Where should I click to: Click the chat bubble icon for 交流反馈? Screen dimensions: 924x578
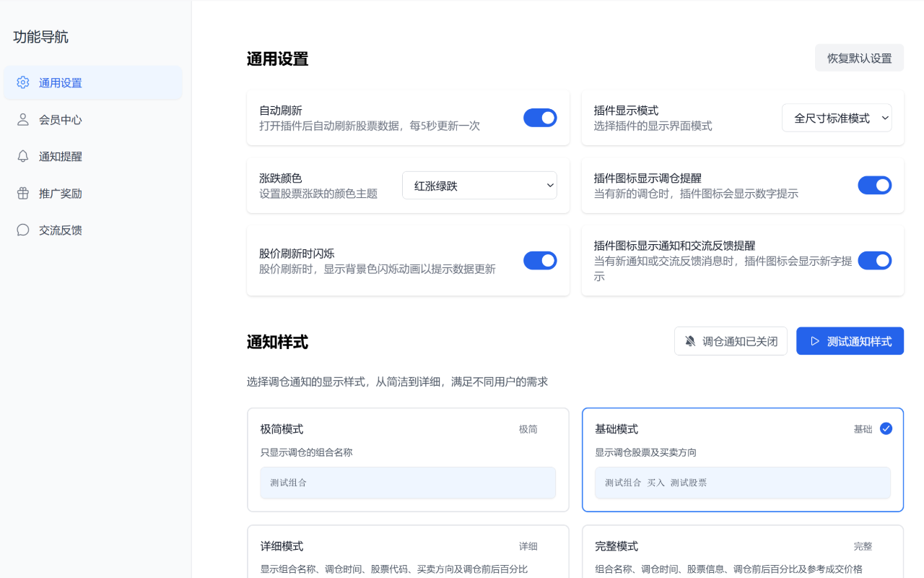(x=23, y=230)
